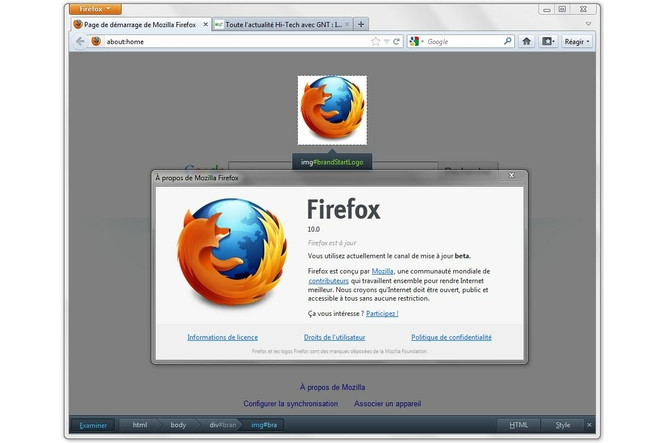Close the Page de démarrage tab
The width and height of the screenshot is (664, 443).
coord(205,25)
